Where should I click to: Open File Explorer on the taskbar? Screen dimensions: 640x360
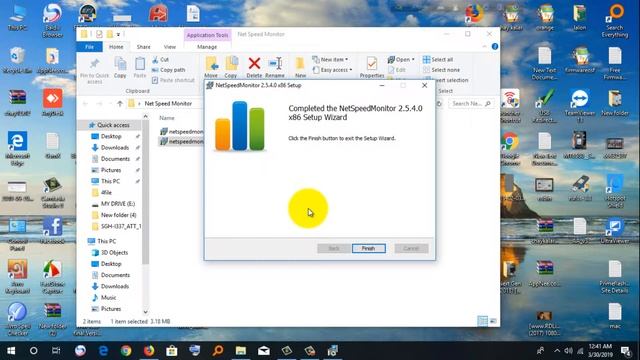[241, 351]
